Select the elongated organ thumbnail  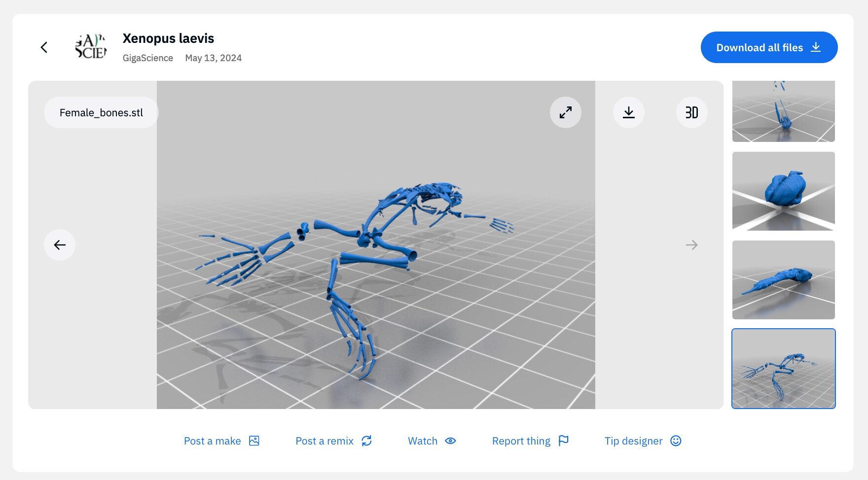click(x=784, y=280)
